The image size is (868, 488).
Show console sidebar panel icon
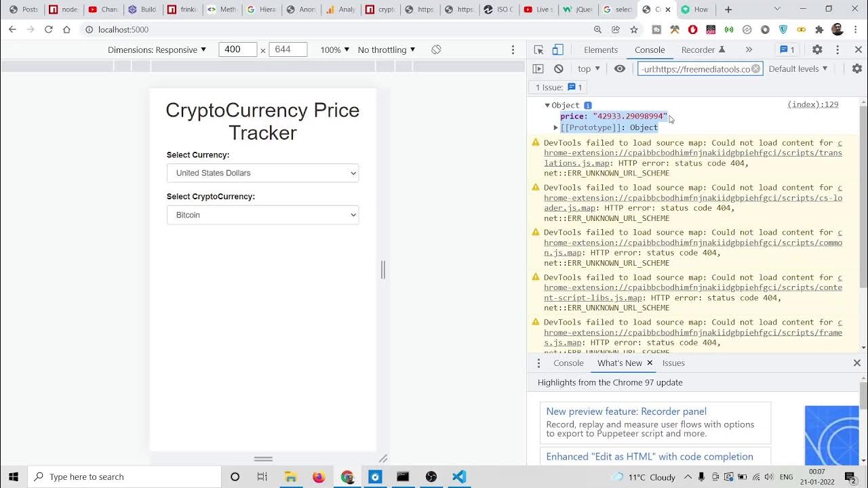pos(538,68)
